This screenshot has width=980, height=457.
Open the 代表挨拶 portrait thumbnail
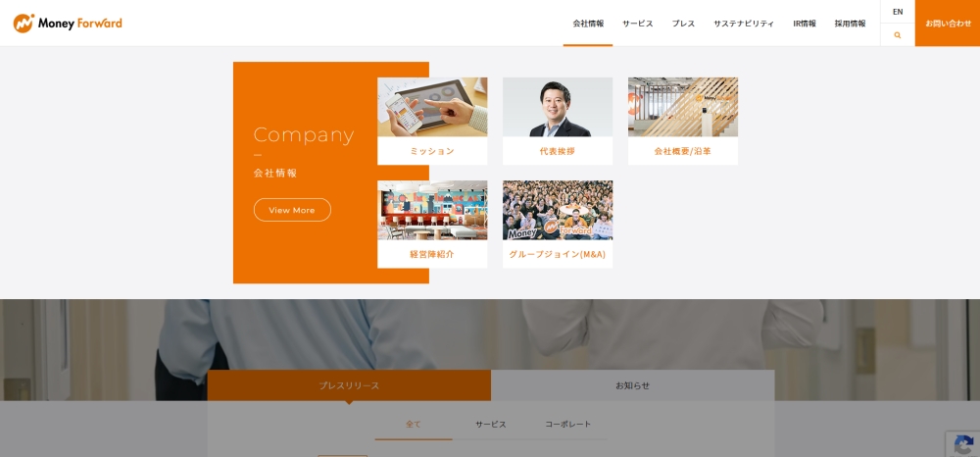pyautogui.click(x=558, y=107)
